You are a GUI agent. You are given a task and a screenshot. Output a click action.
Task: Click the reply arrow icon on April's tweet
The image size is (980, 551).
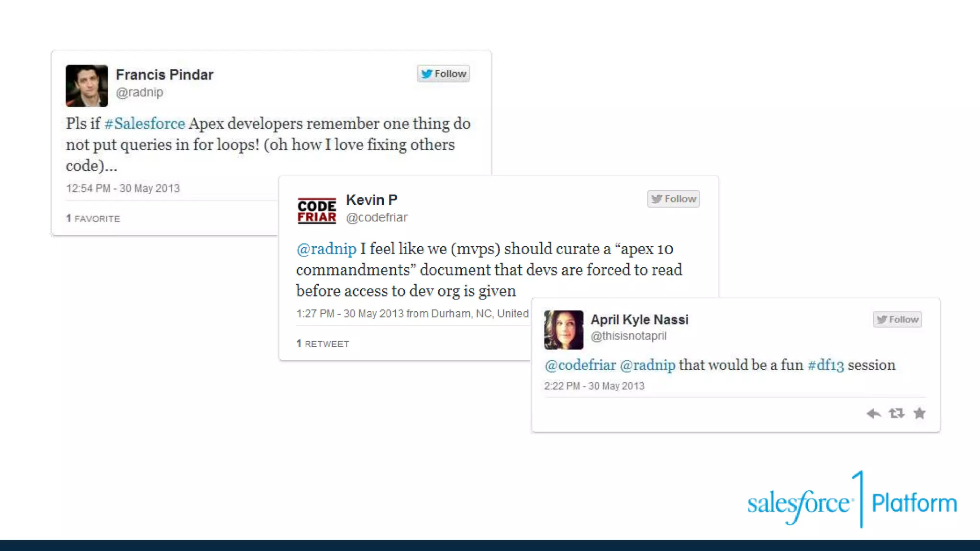tap(873, 413)
